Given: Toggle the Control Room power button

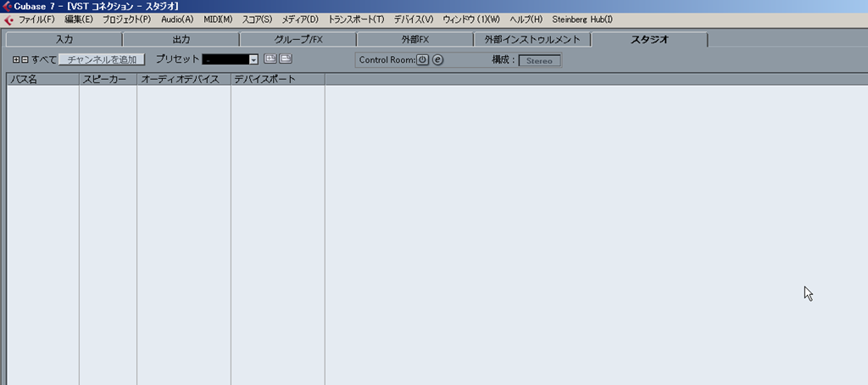Looking at the screenshot, I should [422, 60].
